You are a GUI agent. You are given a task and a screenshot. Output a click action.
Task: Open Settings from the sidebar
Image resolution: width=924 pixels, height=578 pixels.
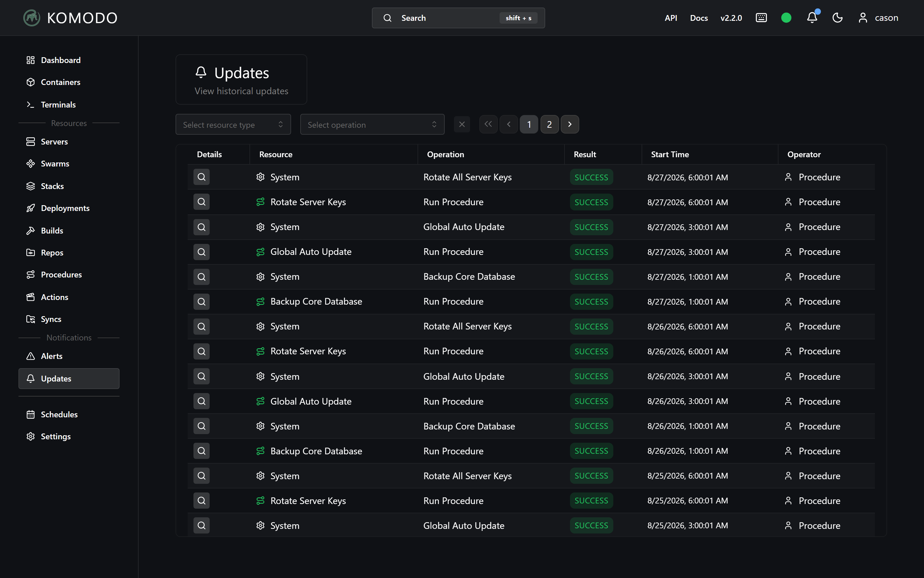pos(69,436)
